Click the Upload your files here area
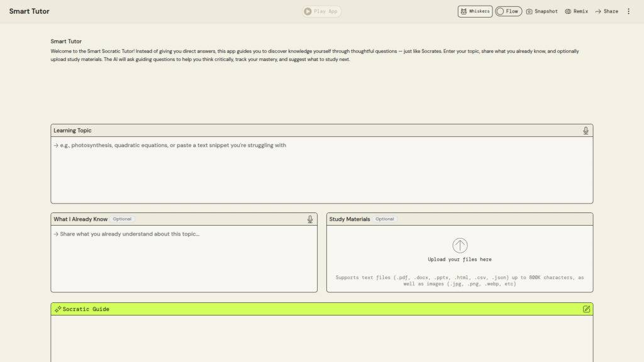This screenshot has height=362, width=644. click(460, 259)
